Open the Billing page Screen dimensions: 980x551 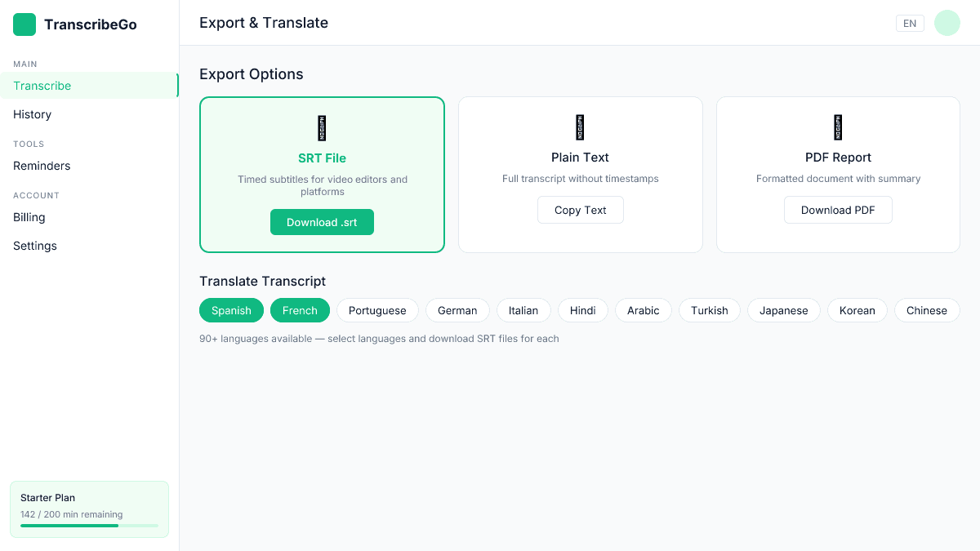pyautogui.click(x=29, y=217)
